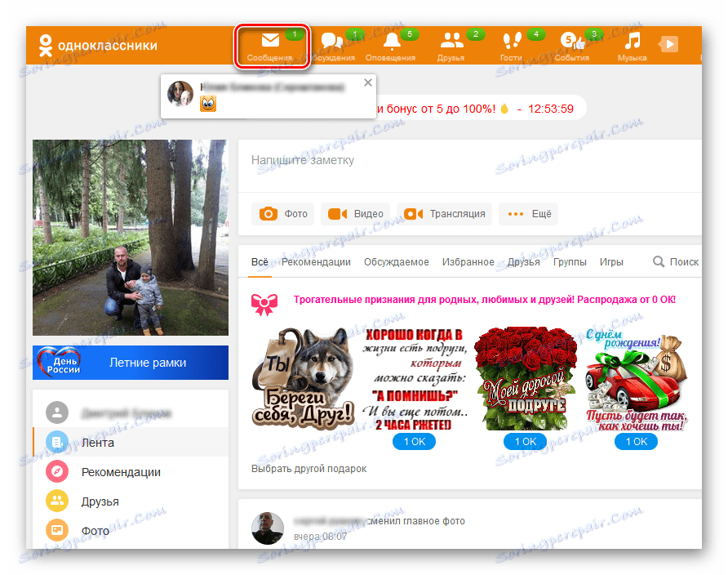Open Рекомендации in the sidebar
Viewport: 728px width, 575px height.
(131, 472)
